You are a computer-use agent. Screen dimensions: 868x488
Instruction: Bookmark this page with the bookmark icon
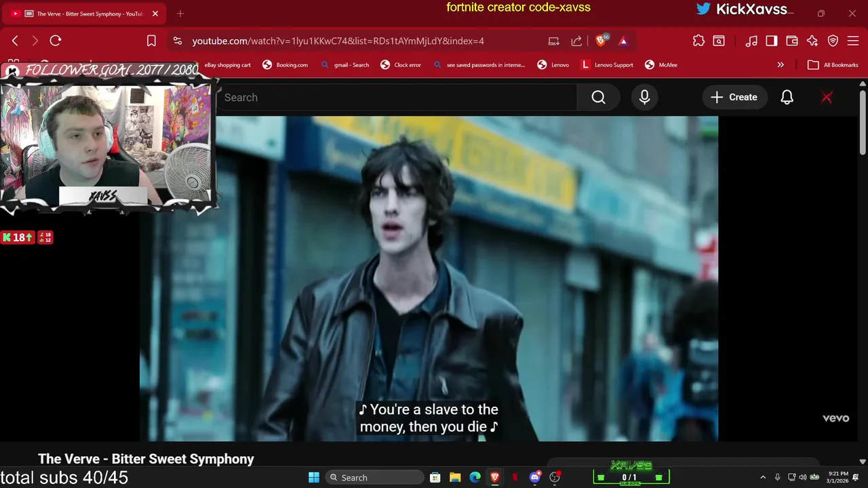[x=151, y=41]
